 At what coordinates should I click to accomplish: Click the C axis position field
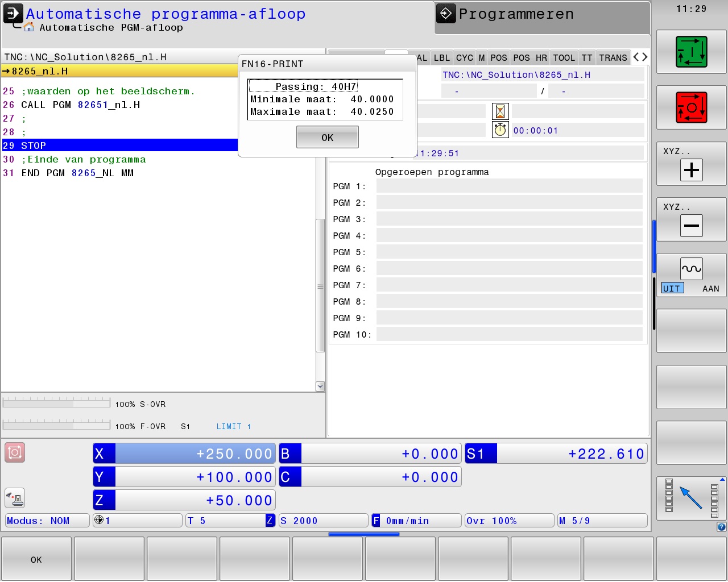click(370, 477)
